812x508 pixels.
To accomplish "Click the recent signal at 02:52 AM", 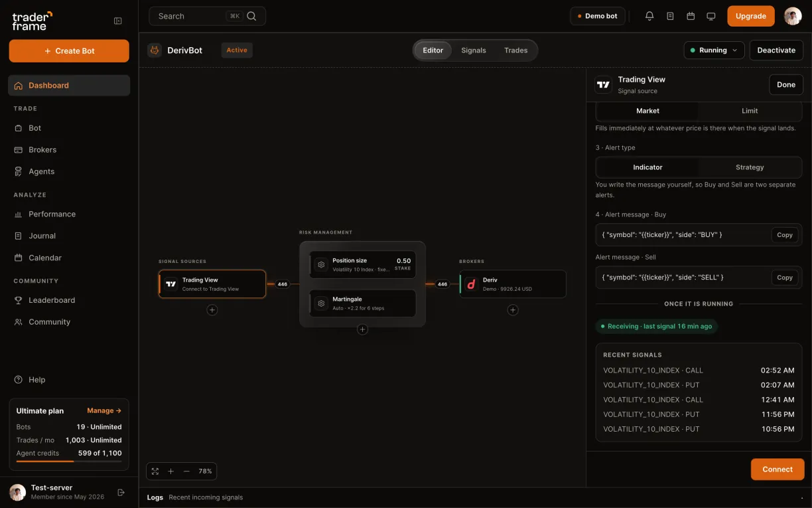I will [x=699, y=371].
